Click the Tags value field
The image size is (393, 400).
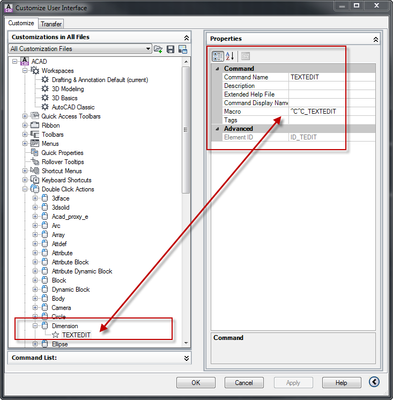[x=332, y=120]
